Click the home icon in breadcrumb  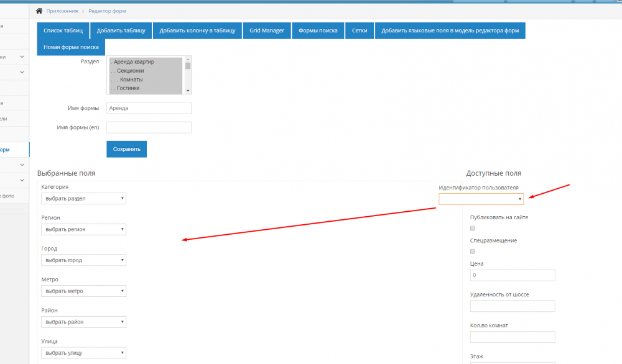39,11
